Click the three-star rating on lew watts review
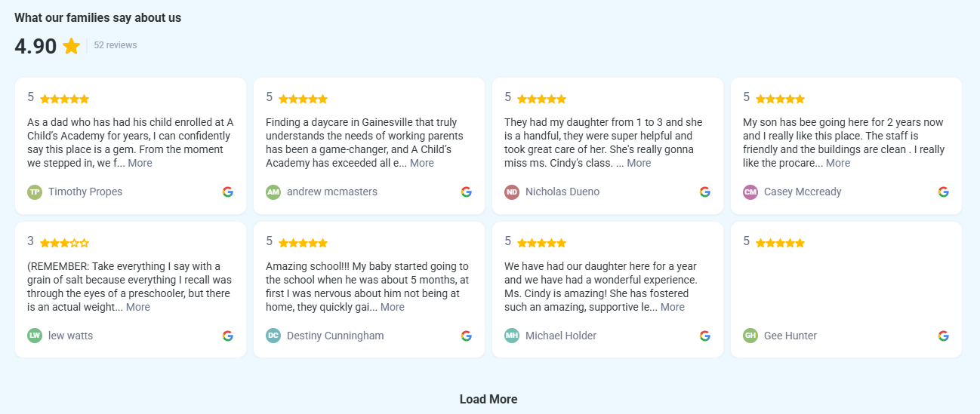This screenshot has width=980, height=414. point(64,243)
